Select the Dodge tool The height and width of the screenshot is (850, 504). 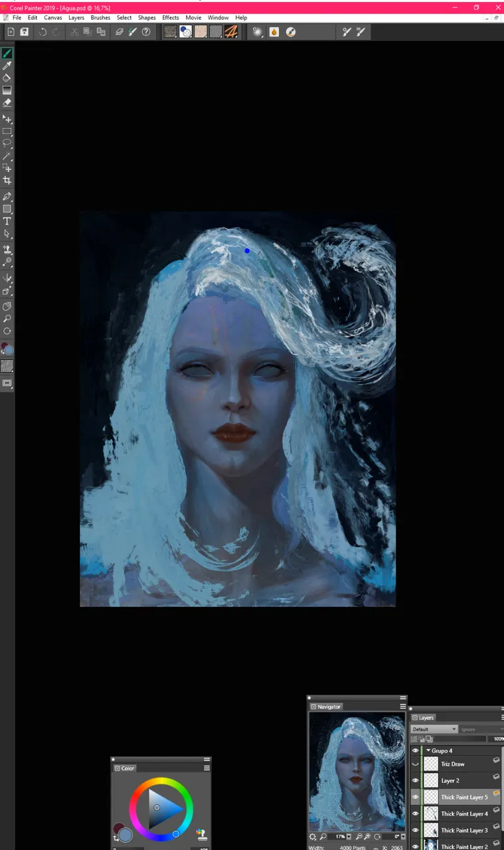click(7, 262)
